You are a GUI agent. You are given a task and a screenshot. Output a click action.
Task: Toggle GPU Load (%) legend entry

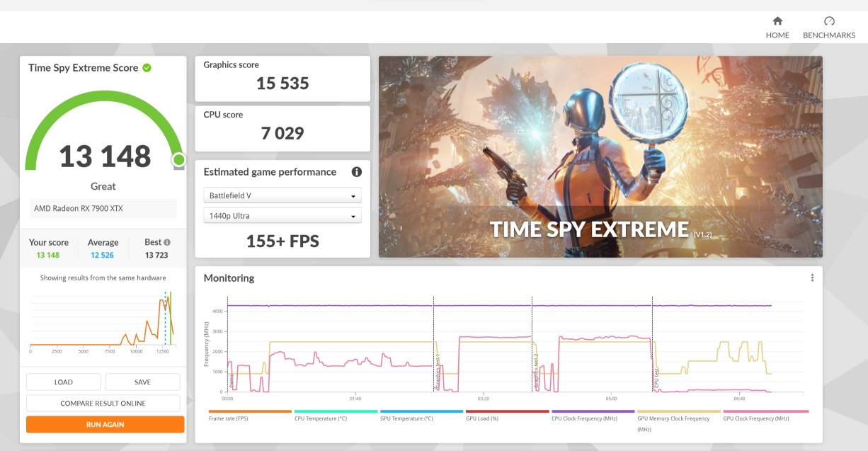pyautogui.click(x=507, y=416)
